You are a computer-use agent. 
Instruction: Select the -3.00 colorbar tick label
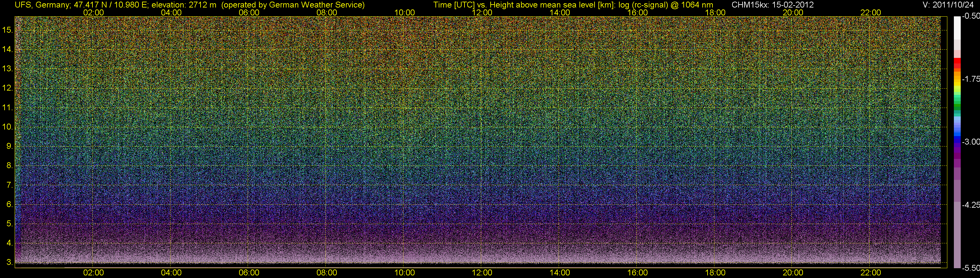coord(971,142)
